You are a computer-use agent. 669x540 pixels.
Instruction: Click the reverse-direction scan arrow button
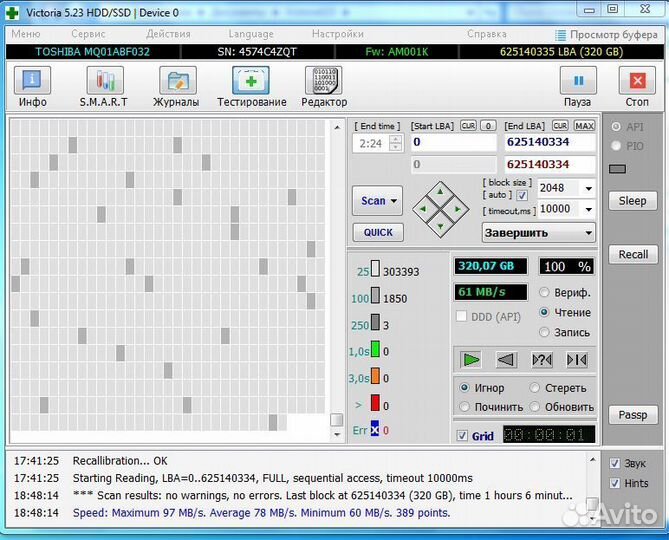click(506, 360)
